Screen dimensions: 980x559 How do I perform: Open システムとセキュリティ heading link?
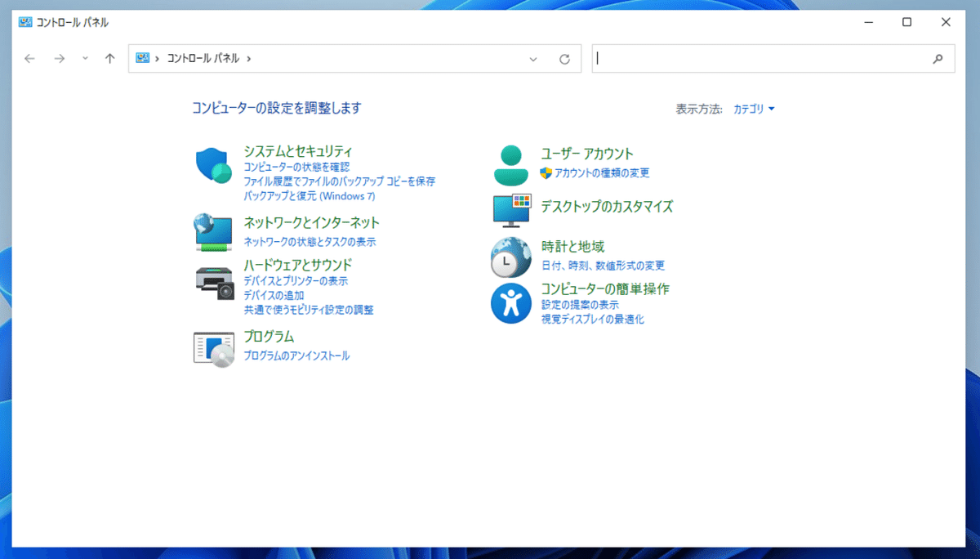coord(298,151)
